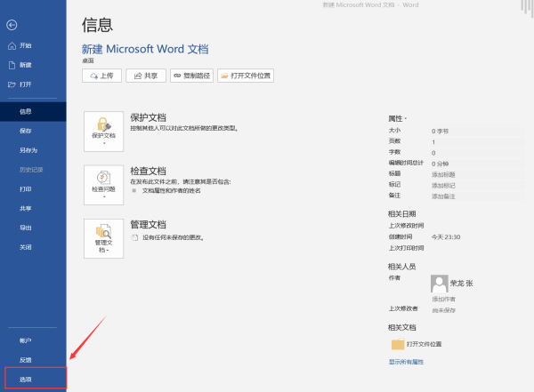Click the 打开文件位置 folder button at top
This screenshot has width=534, height=392.
click(247, 76)
